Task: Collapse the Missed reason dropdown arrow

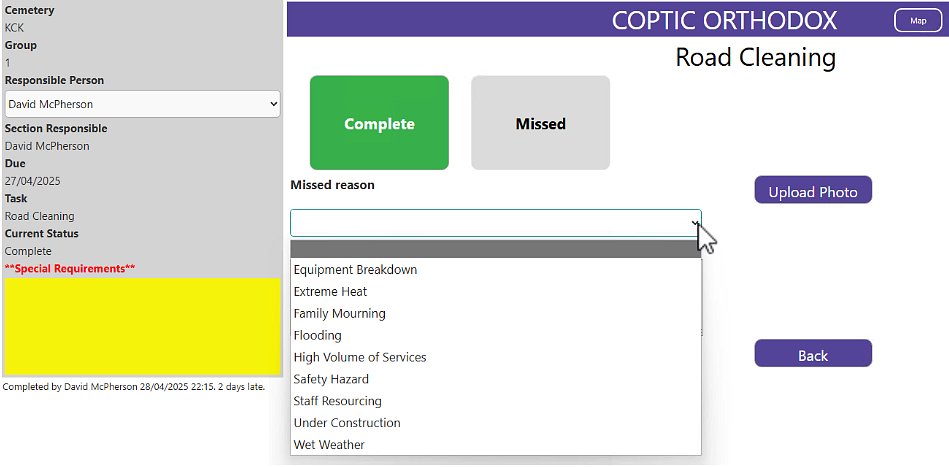Action: coord(694,223)
